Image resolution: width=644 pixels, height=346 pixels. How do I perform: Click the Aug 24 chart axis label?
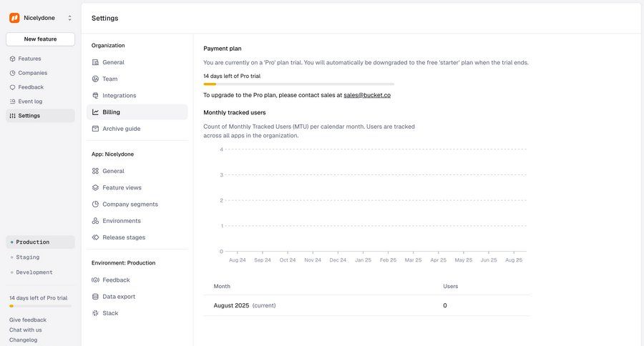238,260
